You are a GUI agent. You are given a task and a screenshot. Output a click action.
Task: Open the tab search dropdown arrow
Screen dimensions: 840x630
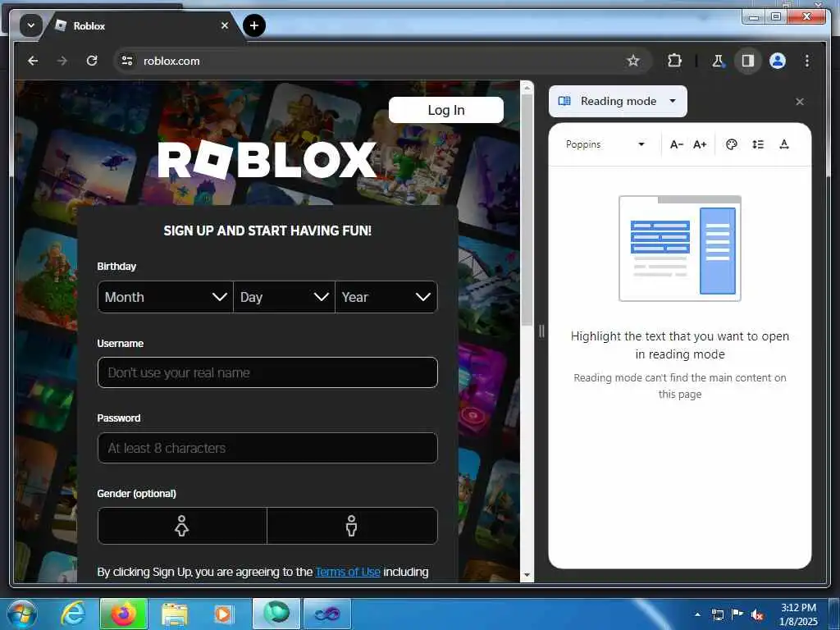31,25
